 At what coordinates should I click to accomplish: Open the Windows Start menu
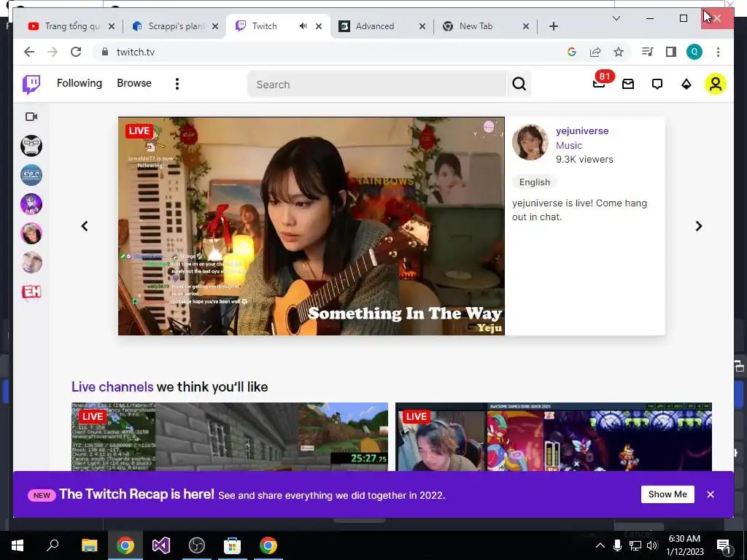click(x=18, y=545)
